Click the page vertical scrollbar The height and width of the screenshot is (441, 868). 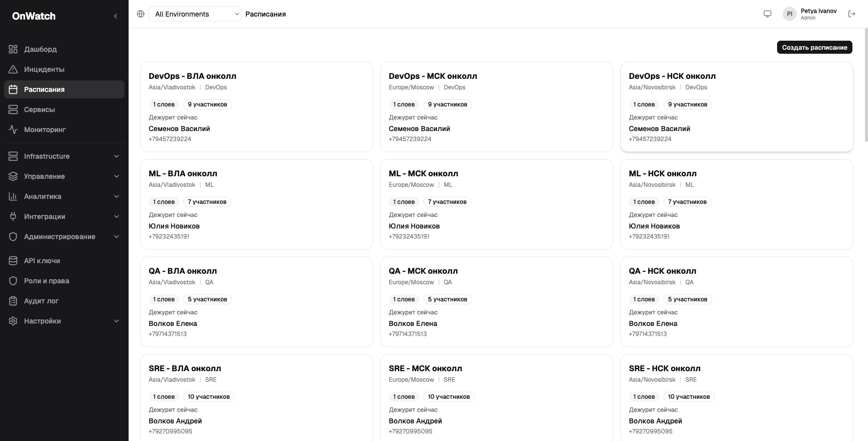coord(865,84)
